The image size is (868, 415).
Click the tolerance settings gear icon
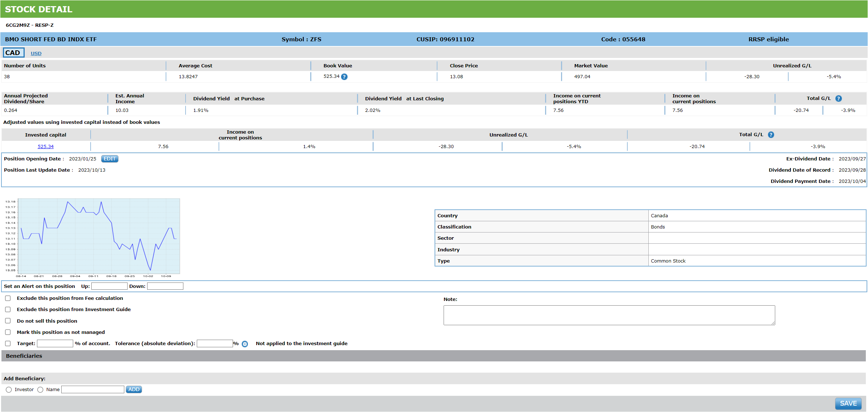(x=245, y=344)
